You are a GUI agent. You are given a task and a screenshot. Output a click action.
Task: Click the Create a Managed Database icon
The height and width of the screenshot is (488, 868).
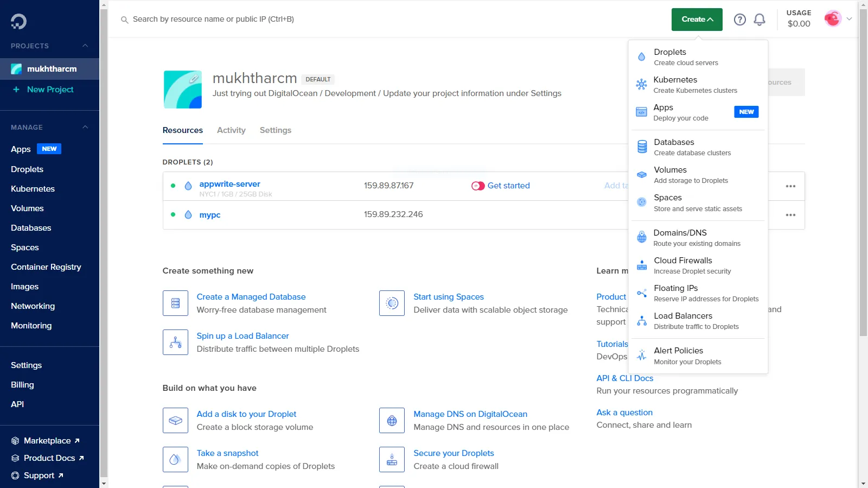(x=175, y=303)
